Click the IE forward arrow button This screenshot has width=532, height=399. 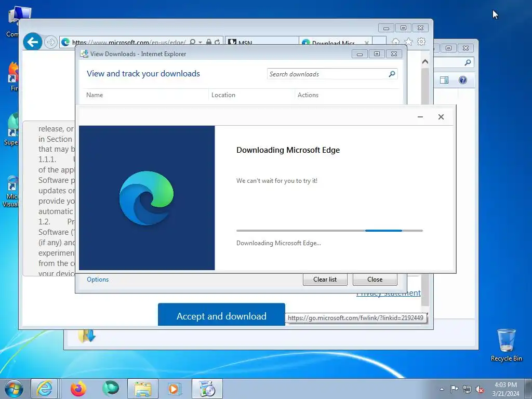tap(50, 42)
